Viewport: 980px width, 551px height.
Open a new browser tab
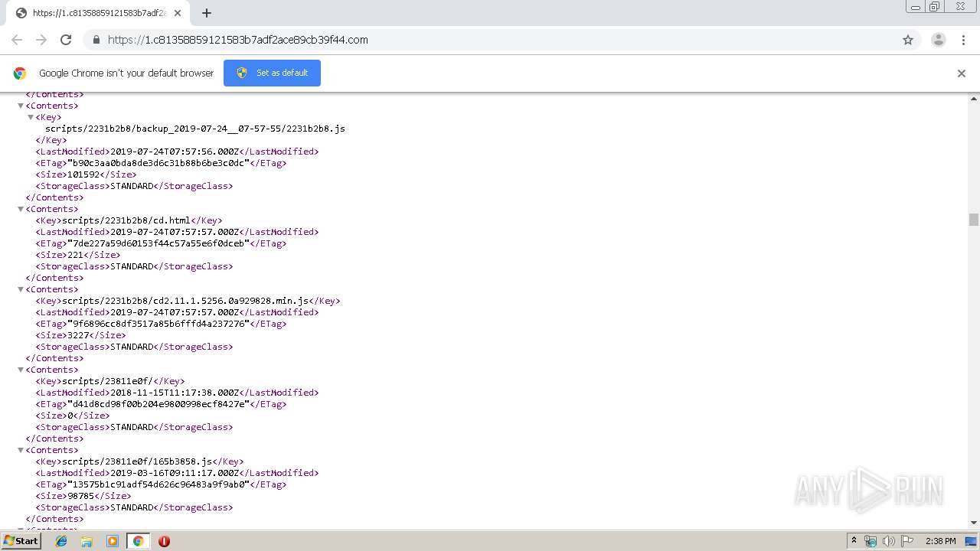point(207,13)
